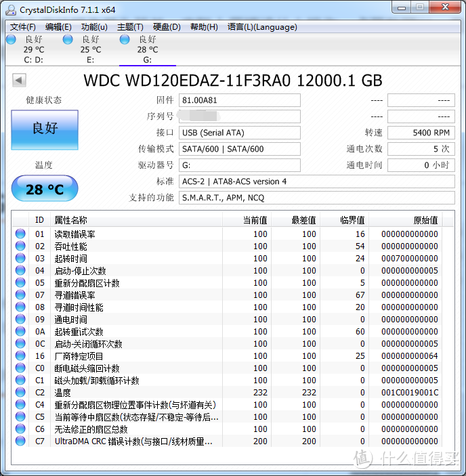Click the CrystalDiskInfo title bar app icon

pos(11,10)
